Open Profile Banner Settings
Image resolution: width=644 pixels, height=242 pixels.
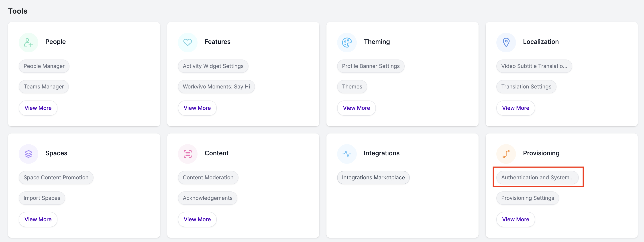(371, 66)
